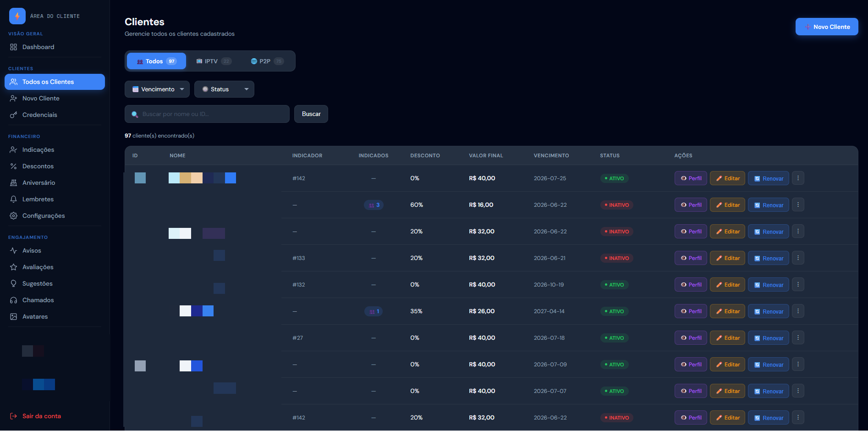868x431 pixels.
Task: Open three-dot menu for client expiring 2026-10-19
Action: 798,285
